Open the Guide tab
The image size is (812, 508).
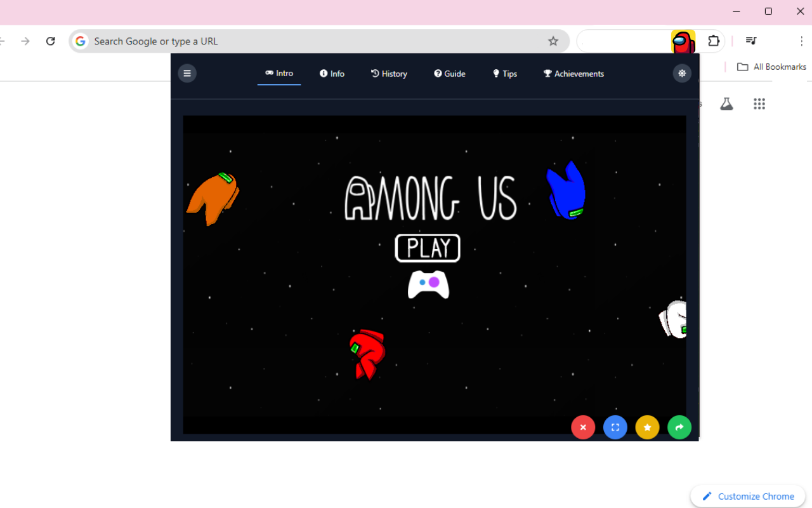point(450,74)
